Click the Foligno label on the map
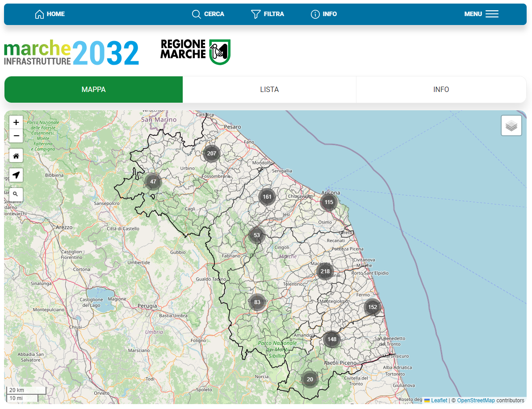 (198, 340)
